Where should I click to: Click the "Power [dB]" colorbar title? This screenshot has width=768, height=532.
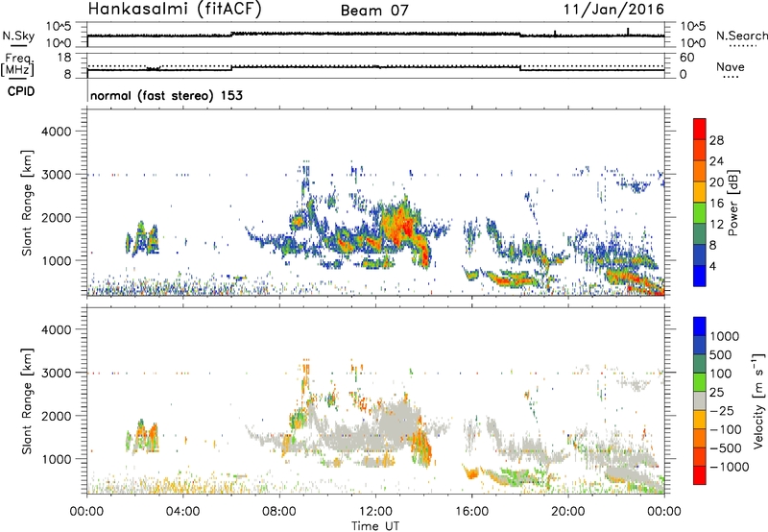[732, 203]
